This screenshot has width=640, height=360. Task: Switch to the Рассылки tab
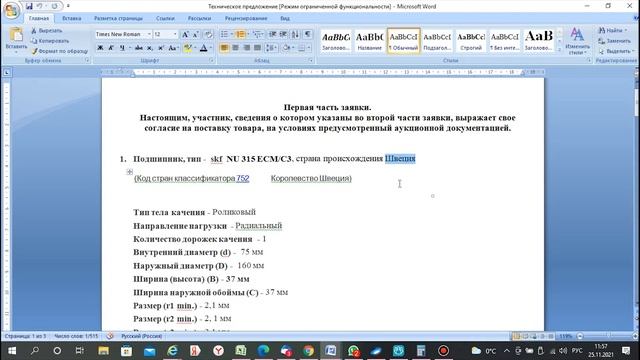pyautogui.click(x=199, y=18)
